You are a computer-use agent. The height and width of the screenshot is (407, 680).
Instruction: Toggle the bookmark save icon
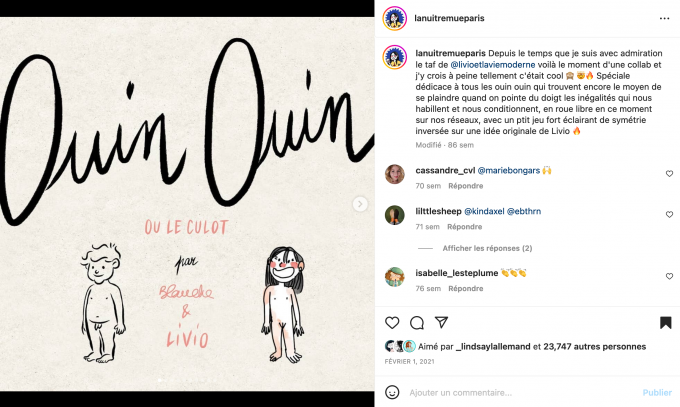click(666, 322)
